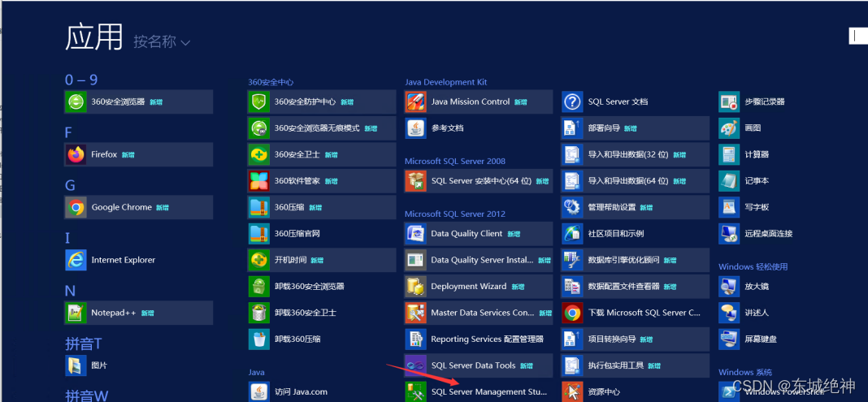Launch 讲述人 narrator icon
The height and width of the screenshot is (402, 868).
[x=729, y=313]
